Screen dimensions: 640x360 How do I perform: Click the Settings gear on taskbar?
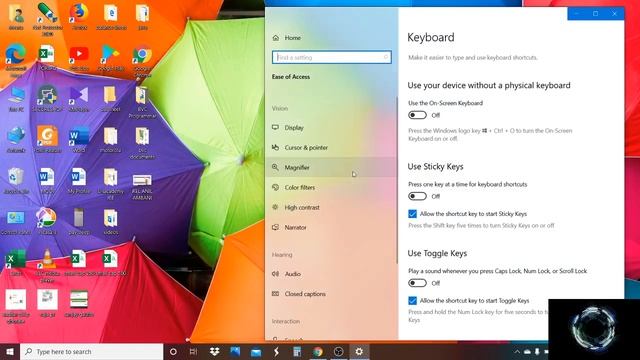coord(359,351)
